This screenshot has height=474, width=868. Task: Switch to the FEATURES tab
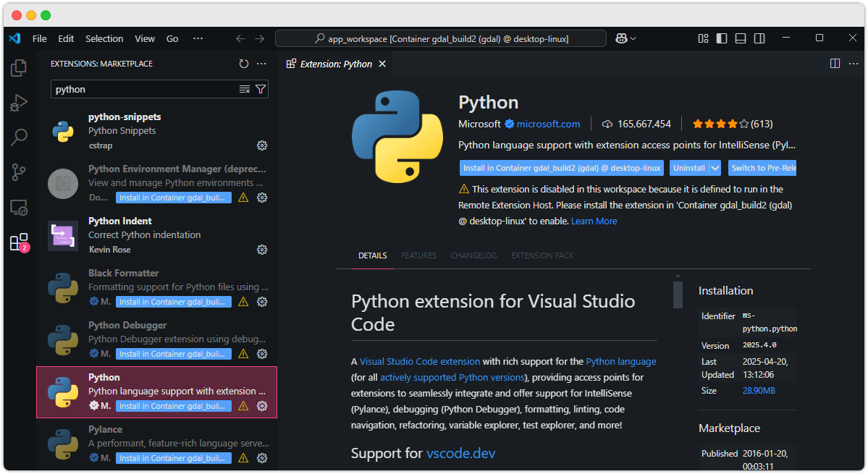point(418,255)
